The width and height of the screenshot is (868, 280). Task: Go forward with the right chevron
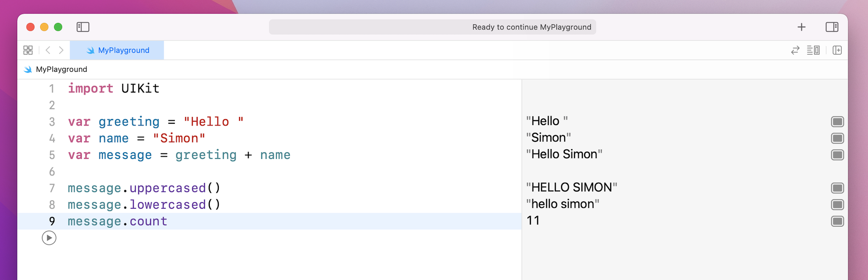(61, 50)
